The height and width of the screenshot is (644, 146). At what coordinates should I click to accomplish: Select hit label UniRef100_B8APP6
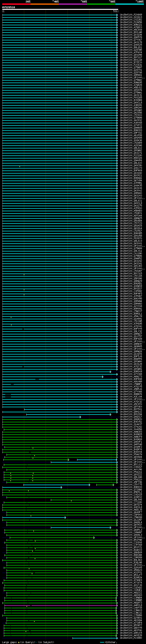[x=131, y=359]
